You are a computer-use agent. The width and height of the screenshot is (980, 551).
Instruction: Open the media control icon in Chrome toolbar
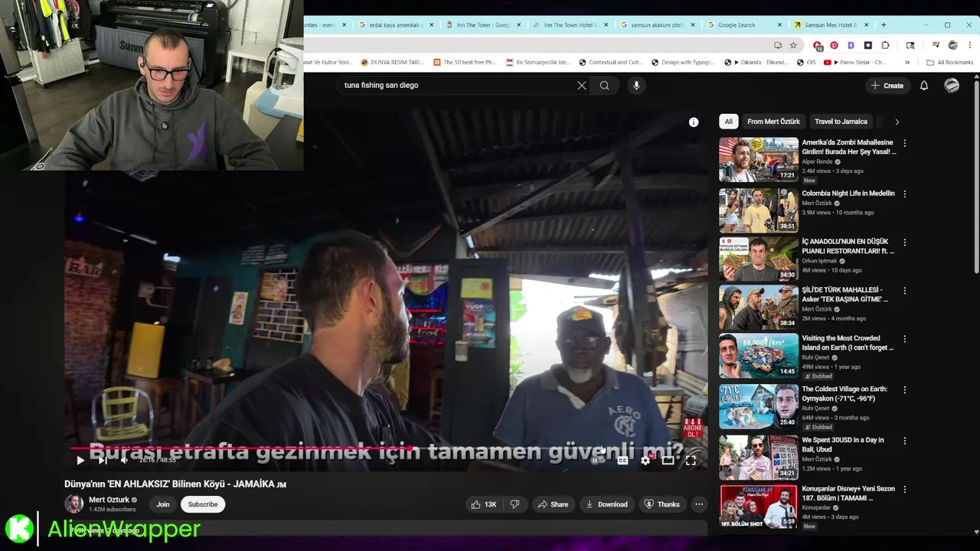tap(936, 45)
